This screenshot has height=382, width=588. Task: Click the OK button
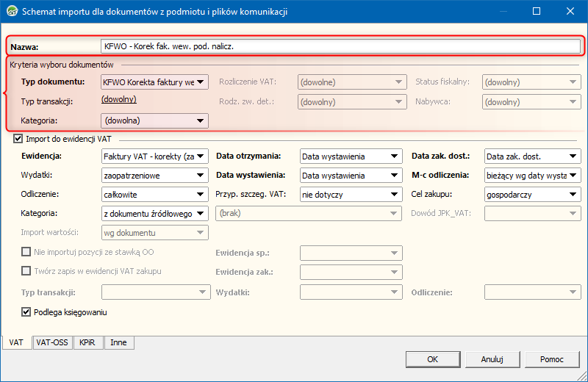pos(433,359)
